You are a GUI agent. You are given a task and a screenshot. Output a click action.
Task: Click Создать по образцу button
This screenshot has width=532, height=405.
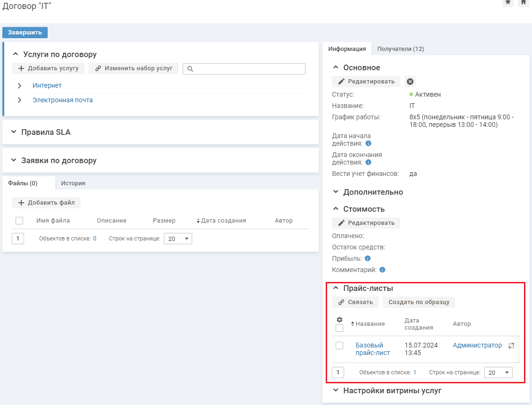pyautogui.click(x=419, y=302)
